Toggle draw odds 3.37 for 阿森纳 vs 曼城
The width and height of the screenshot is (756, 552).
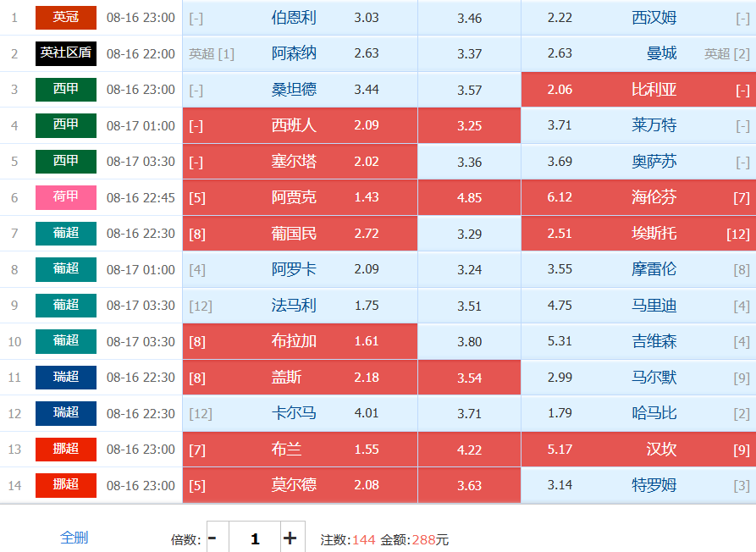click(469, 53)
